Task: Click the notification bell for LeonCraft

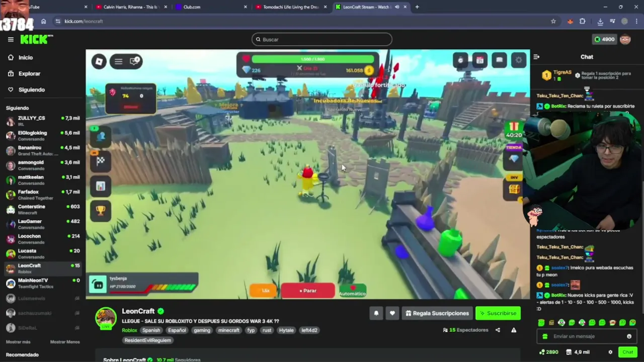Action: 376,313
